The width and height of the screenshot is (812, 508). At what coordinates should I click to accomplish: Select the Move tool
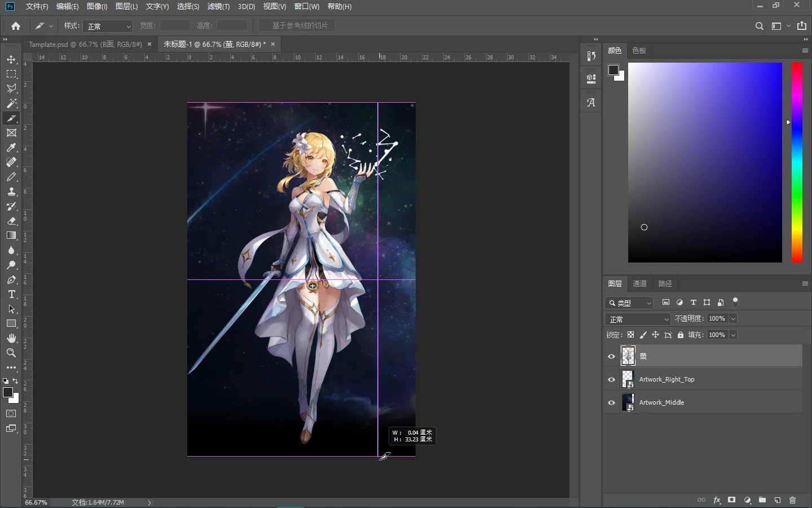pyautogui.click(x=11, y=59)
